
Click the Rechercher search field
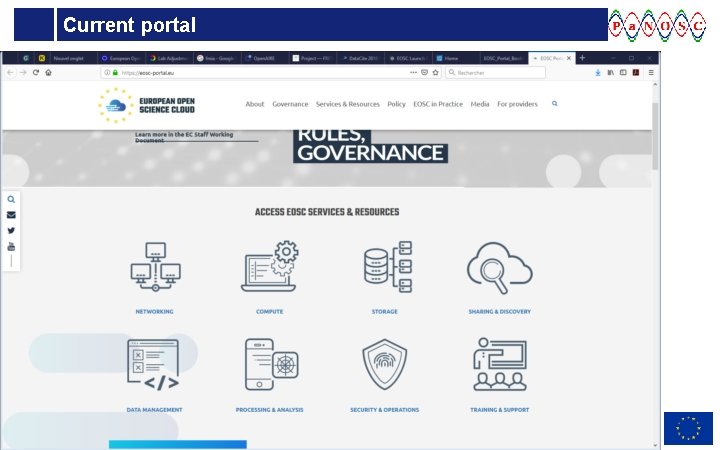[x=496, y=73]
